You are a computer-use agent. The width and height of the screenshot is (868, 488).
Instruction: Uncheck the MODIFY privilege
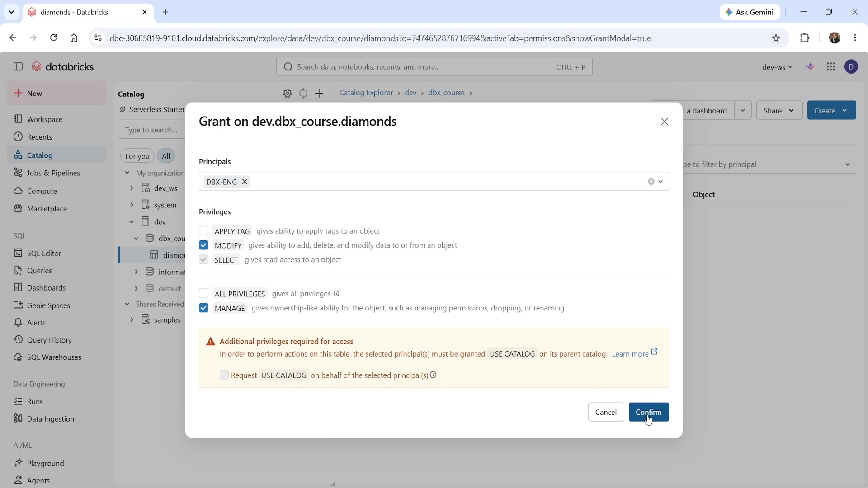coord(203,245)
